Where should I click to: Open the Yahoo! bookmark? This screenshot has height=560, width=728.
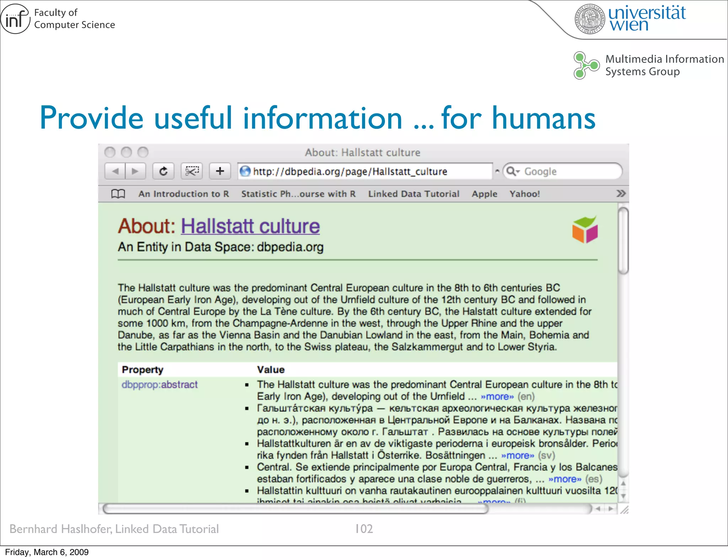tap(525, 194)
